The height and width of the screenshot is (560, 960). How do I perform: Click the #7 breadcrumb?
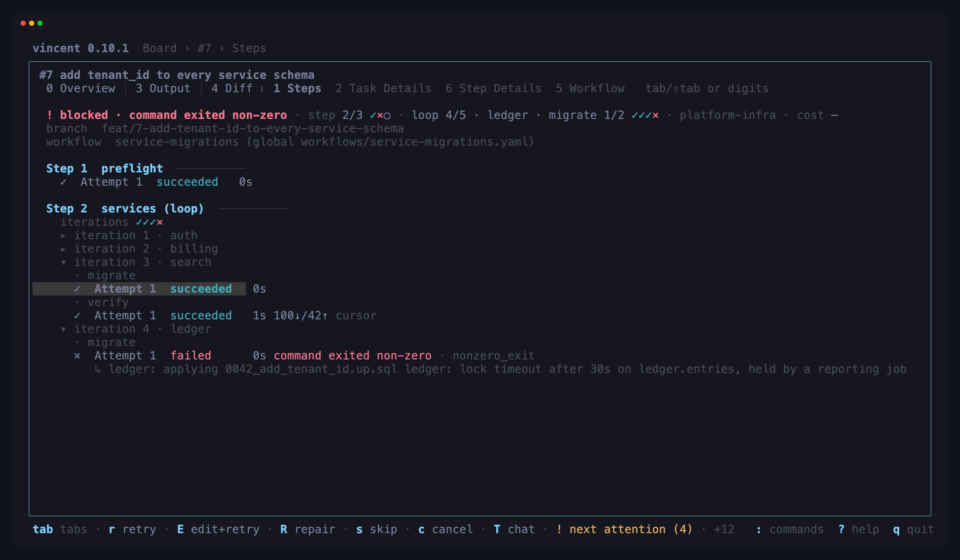(204, 48)
